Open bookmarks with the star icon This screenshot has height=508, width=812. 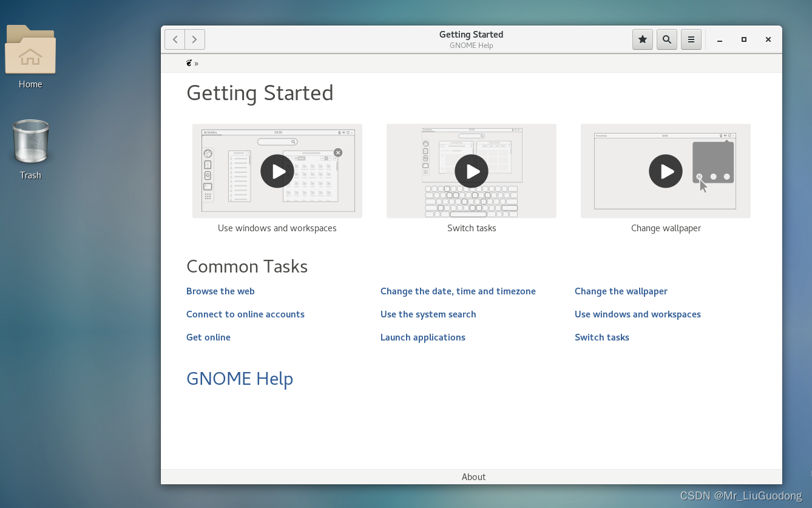point(643,39)
